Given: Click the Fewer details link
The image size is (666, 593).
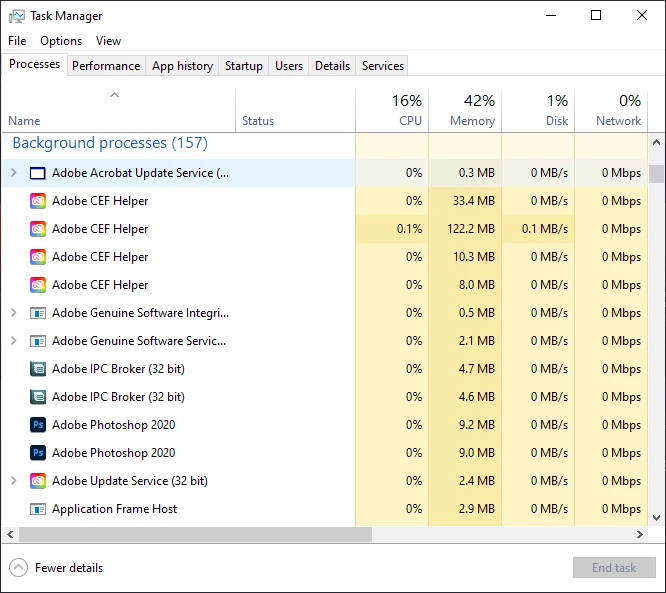Looking at the screenshot, I should [69, 568].
